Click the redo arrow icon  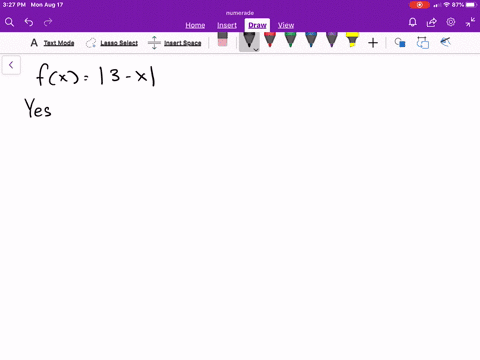coord(48,22)
